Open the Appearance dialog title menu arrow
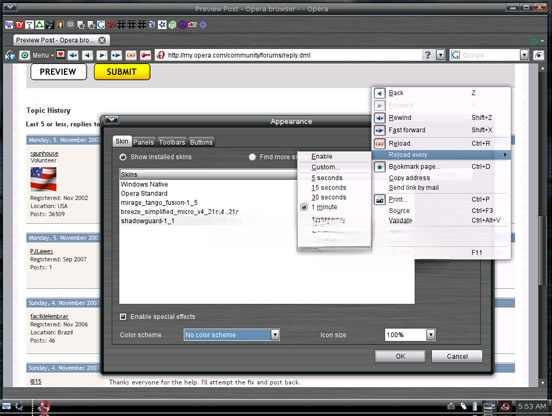 [x=111, y=120]
